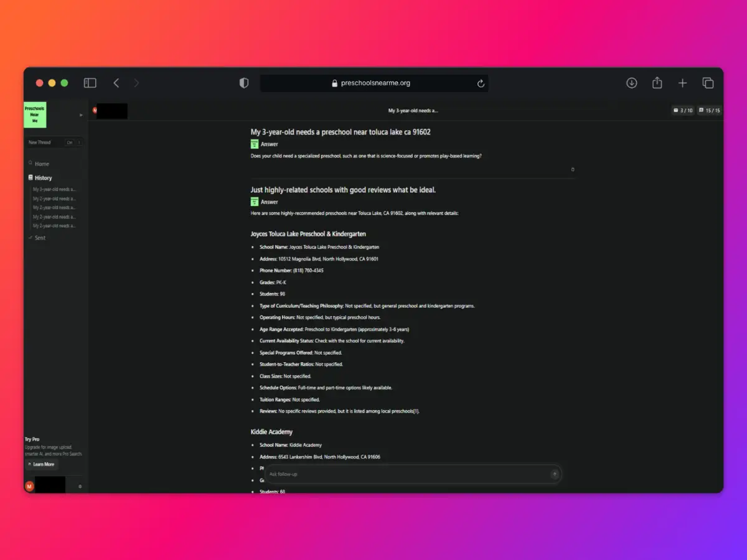This screenshot has height=560, width=747.
Task: Click the Ask follow-up input field
Action: (405, 474)
